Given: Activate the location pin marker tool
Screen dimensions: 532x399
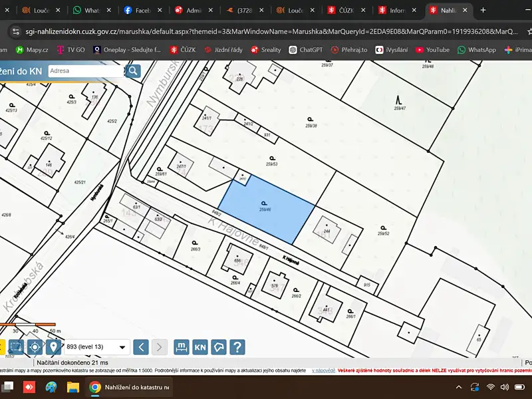Looking at the screenshot, I should pos(53,346).
